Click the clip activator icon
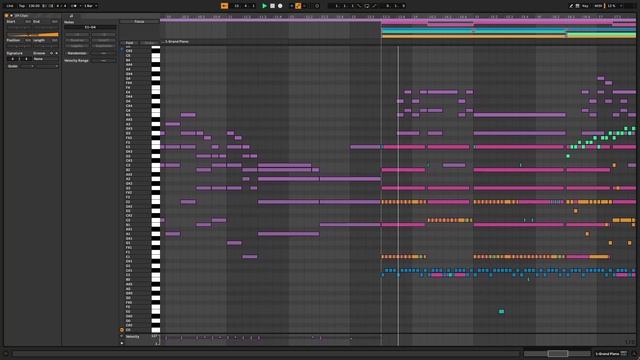The image size is (640, 360). pos(6,16)
